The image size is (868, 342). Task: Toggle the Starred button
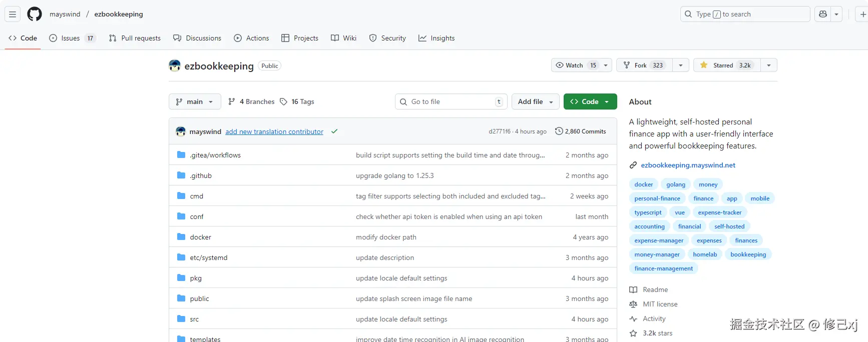tap(726, 65)
